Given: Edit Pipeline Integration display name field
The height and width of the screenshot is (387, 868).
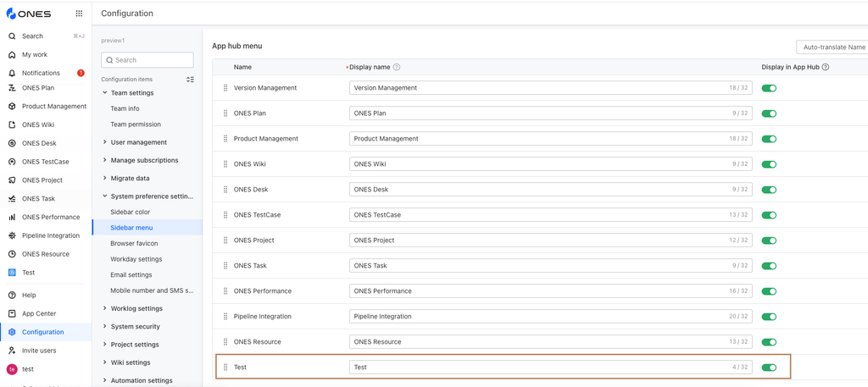Looking at the screenshot, I should 551,316.
